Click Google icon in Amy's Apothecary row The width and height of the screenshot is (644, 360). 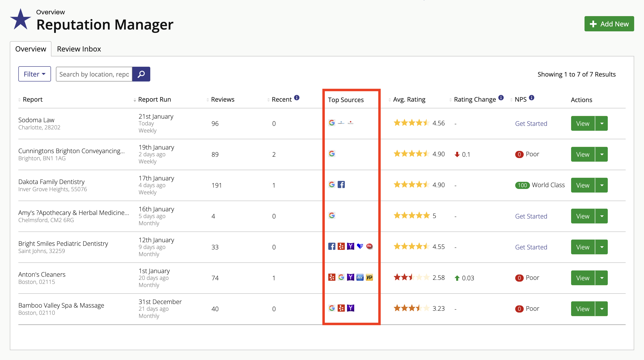pos(332,215)
